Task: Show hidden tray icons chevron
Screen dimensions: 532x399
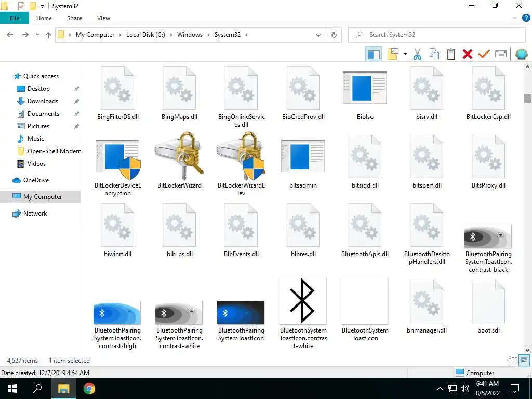Action: pos(440,389)
